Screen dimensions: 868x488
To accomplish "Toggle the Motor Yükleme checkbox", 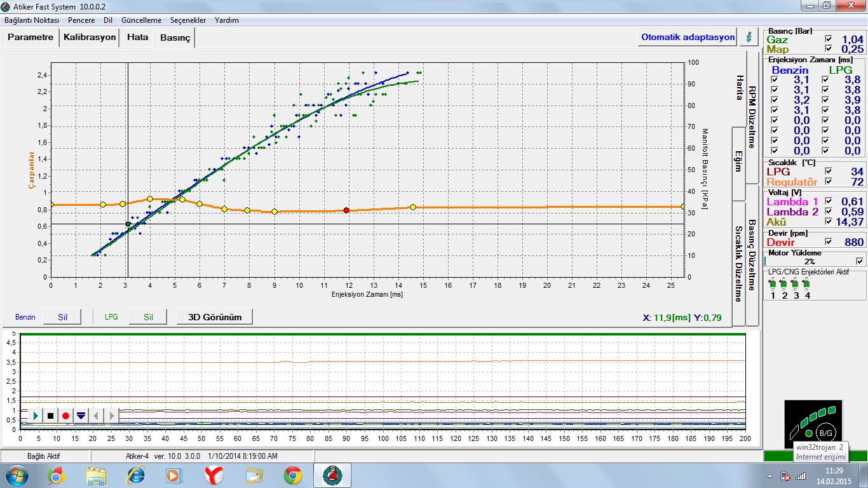I will click(860, 261).
